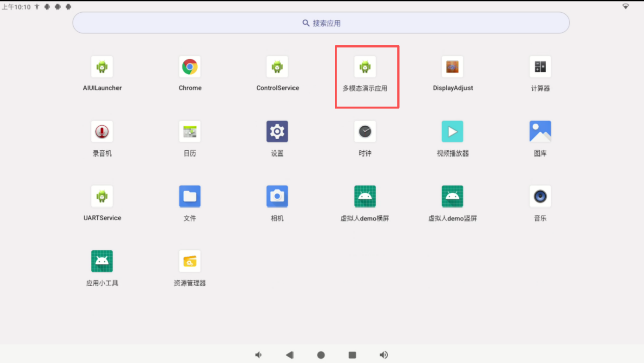This screenshot has height=363, width=644.
Task: Open the 录音机 recorder app
Action: pos(102,132)
